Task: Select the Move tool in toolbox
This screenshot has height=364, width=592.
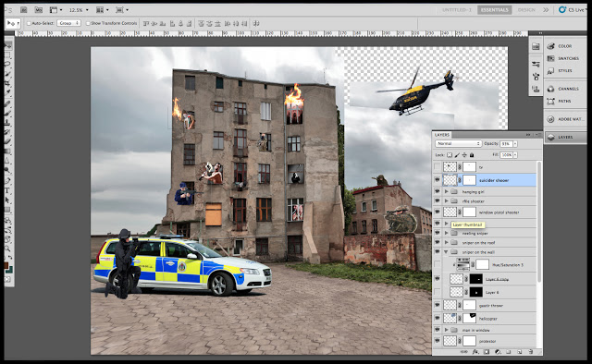Action: (x=8, y=46)
